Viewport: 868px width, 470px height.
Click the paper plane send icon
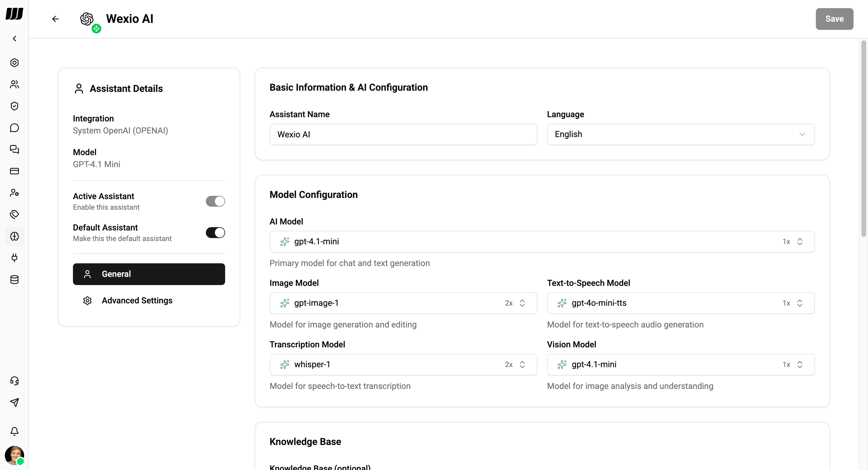[x=14, y=402]
